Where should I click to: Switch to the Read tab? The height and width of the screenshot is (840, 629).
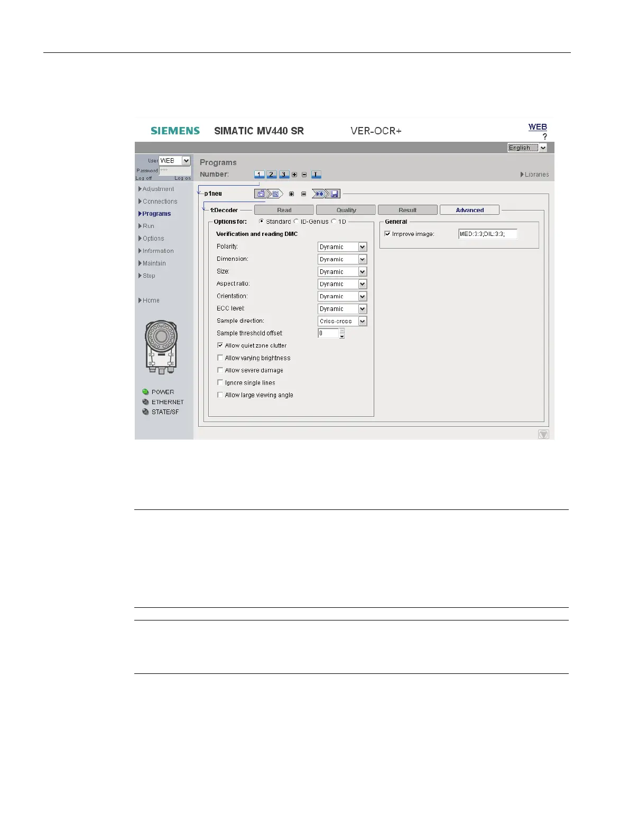click(284, 210)
